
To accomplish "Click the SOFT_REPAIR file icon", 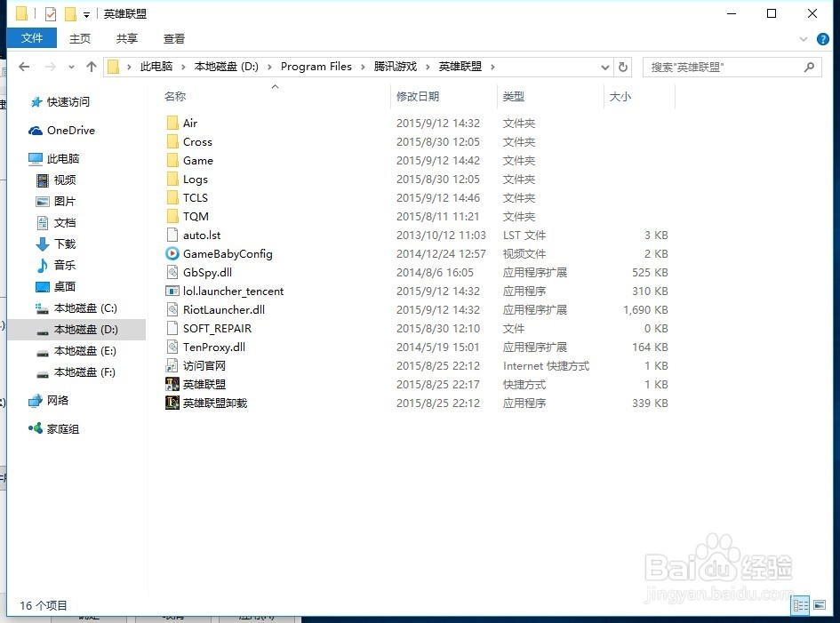I will coord(172,328).
